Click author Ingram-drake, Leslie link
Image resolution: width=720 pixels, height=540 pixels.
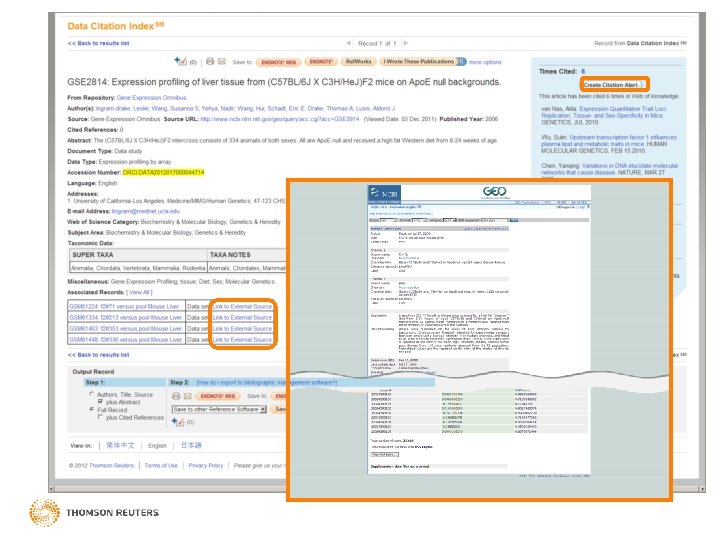coord(122,108)
